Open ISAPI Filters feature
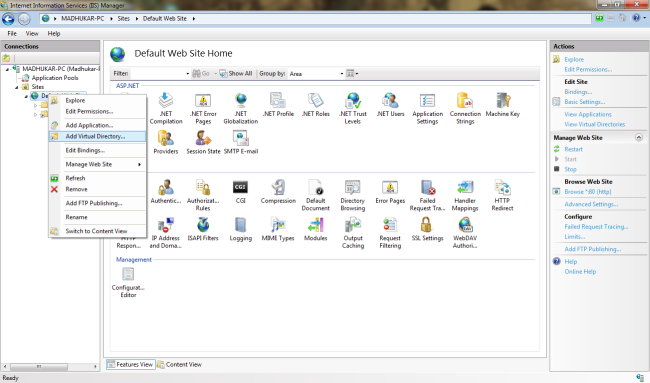The height and width of the screenshot is (383, 650). coord(203,229)
